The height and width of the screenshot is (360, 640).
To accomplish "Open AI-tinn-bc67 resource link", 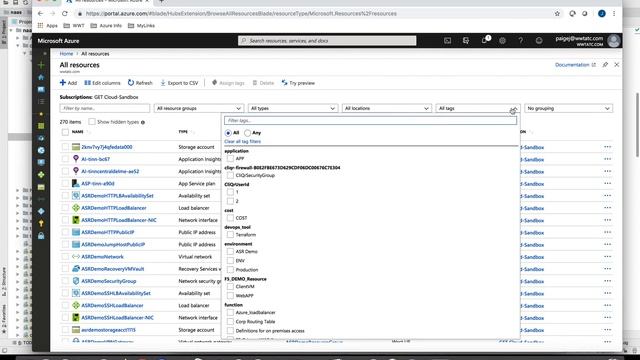I will [96, 159].
